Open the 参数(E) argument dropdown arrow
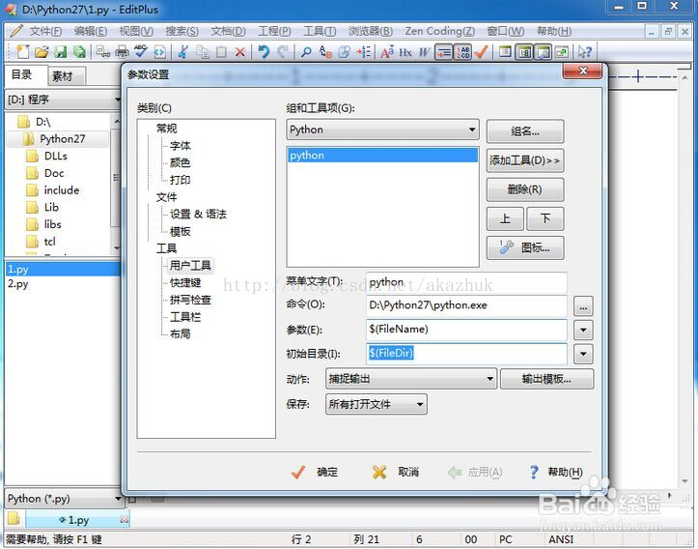Image resolution: width=698 pixels, height=549 pixels. click(583, 330)
